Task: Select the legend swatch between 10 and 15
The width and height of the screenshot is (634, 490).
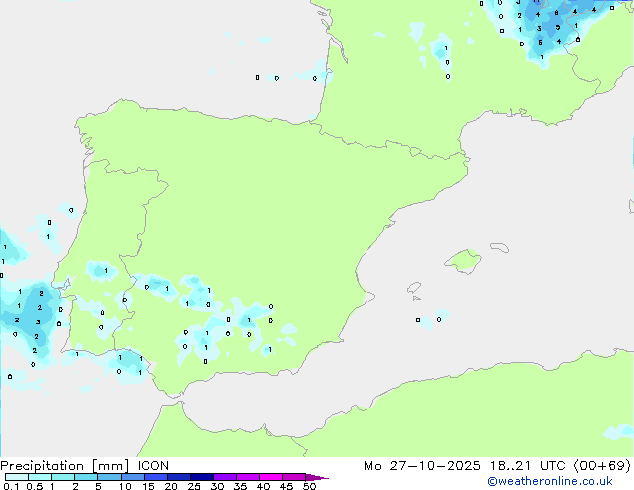Action: pyautogui.click(x=134, y=478)
